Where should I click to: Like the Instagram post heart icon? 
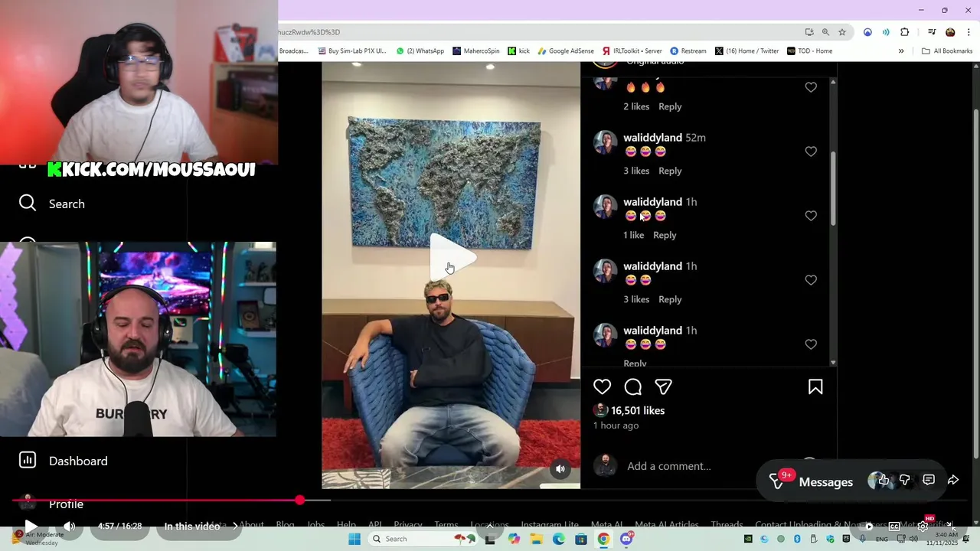coord(603,387)
